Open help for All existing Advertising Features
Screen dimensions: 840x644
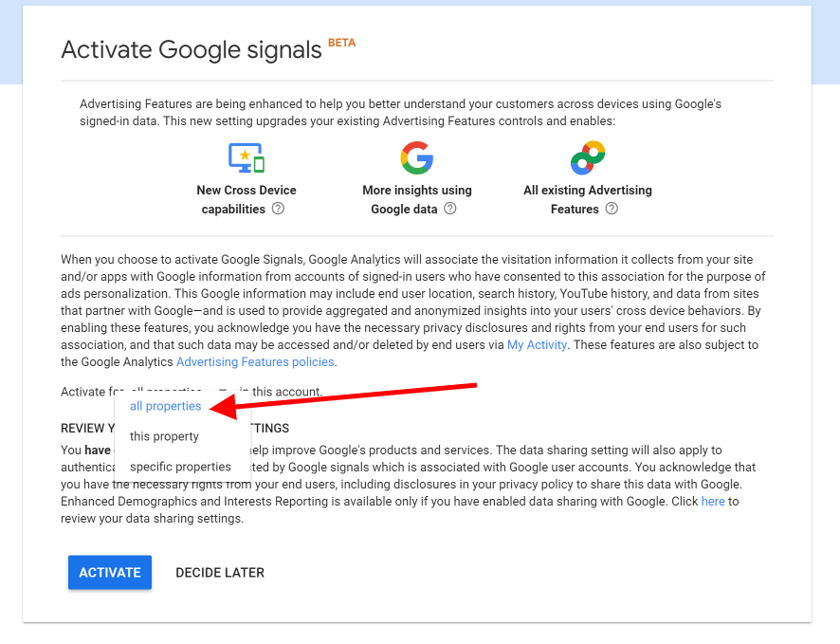pos(612,209)
